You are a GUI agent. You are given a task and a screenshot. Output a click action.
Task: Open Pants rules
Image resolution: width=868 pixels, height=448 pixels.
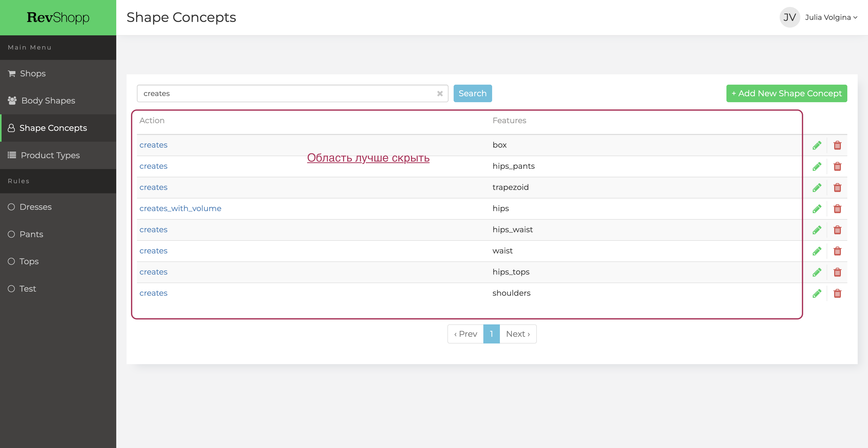point(58,234)
